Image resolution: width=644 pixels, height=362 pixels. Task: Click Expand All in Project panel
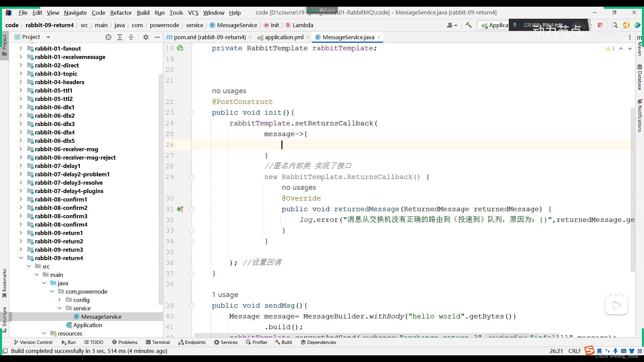click(x=119, y=37)
